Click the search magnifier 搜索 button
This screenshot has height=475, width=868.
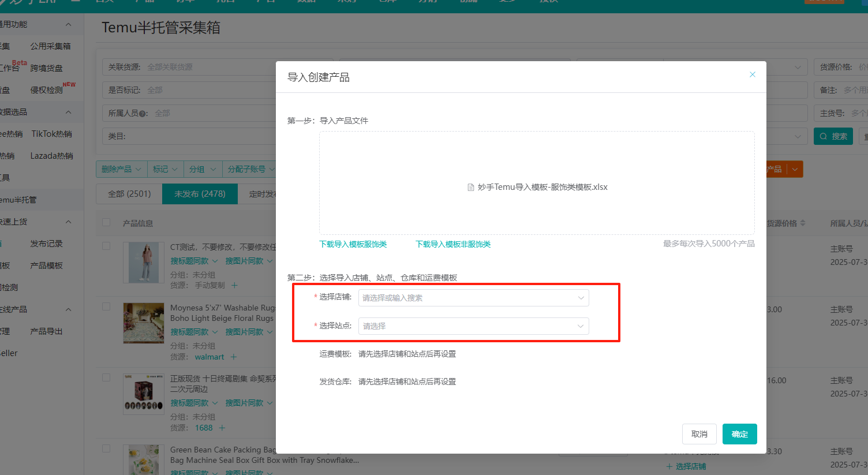tap(833, 136)
